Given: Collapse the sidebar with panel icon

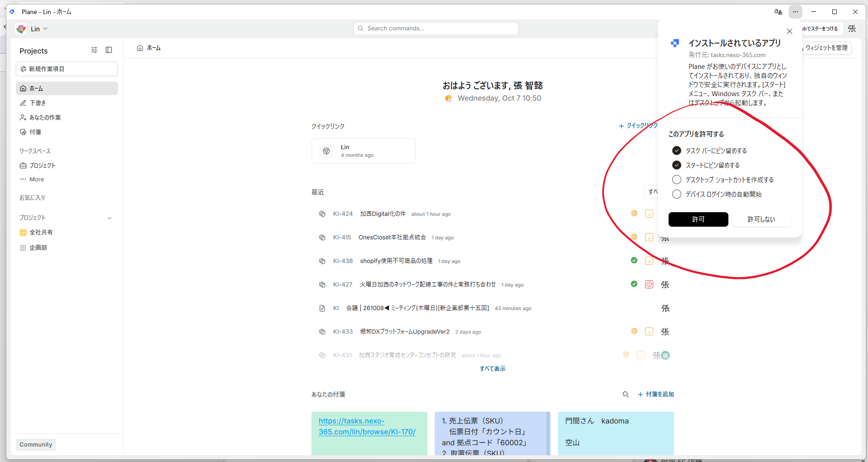Looking at the screenshot, I should click(109, 50).
